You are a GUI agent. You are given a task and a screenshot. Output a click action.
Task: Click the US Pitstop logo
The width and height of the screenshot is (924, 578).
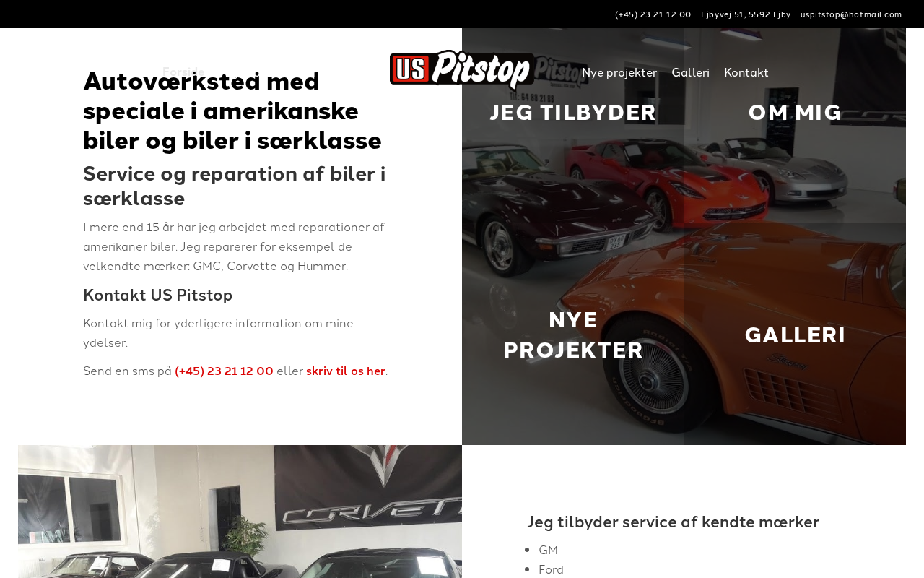pos(462,70)
